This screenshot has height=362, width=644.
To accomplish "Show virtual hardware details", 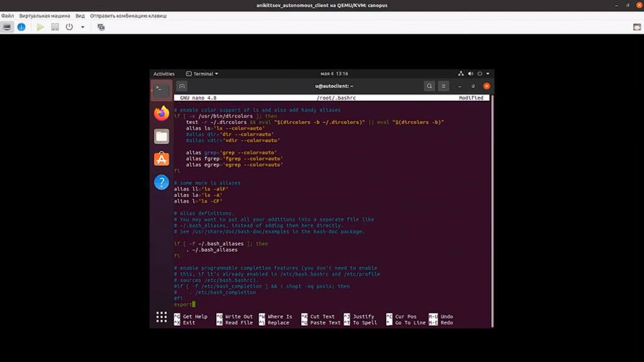I will point(21,27).
